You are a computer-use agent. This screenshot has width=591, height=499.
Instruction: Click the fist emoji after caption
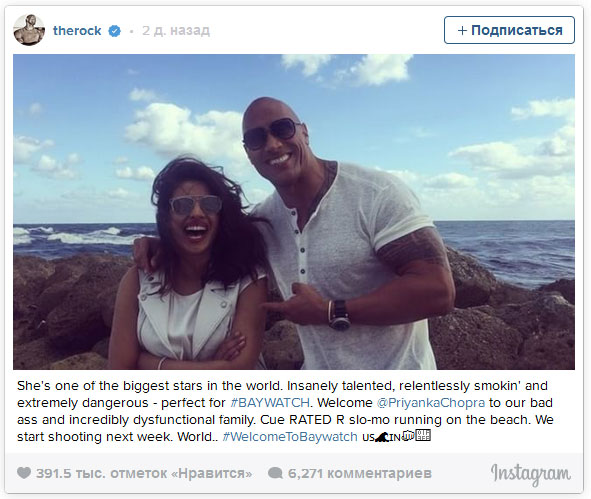[x=408, y=435]
